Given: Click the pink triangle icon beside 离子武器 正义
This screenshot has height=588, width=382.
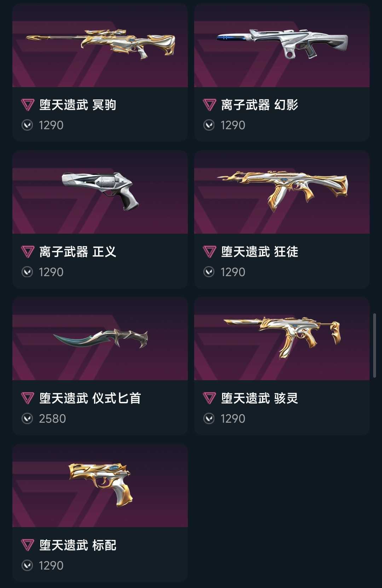Looking at the screenshot, I should [x=27, y=252].
